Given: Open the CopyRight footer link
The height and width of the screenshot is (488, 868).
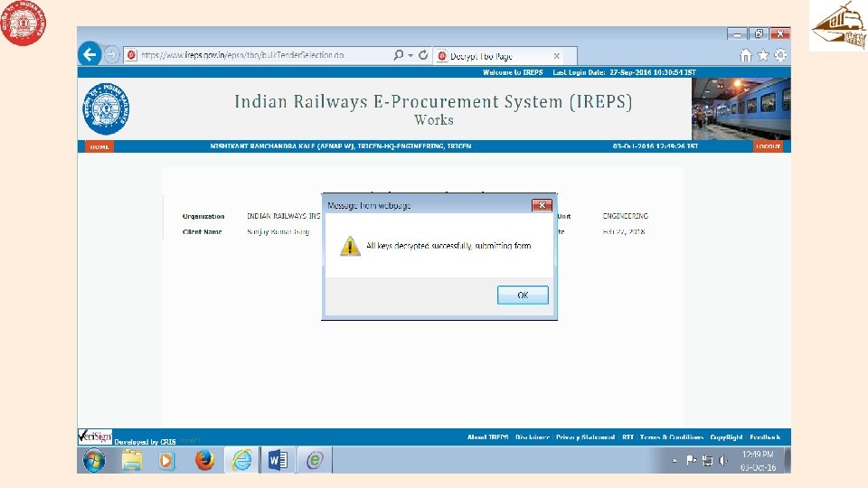Looking at the screenshot, I should (x=726, y=437).
